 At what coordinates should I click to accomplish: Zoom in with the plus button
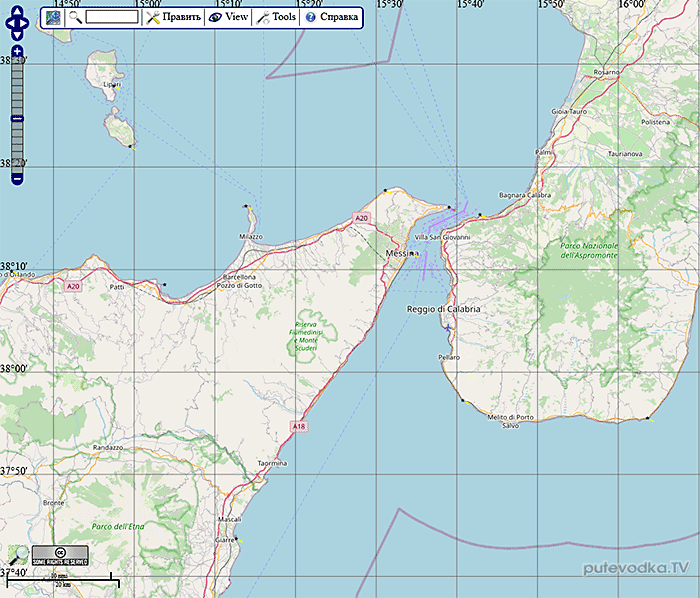17,51
